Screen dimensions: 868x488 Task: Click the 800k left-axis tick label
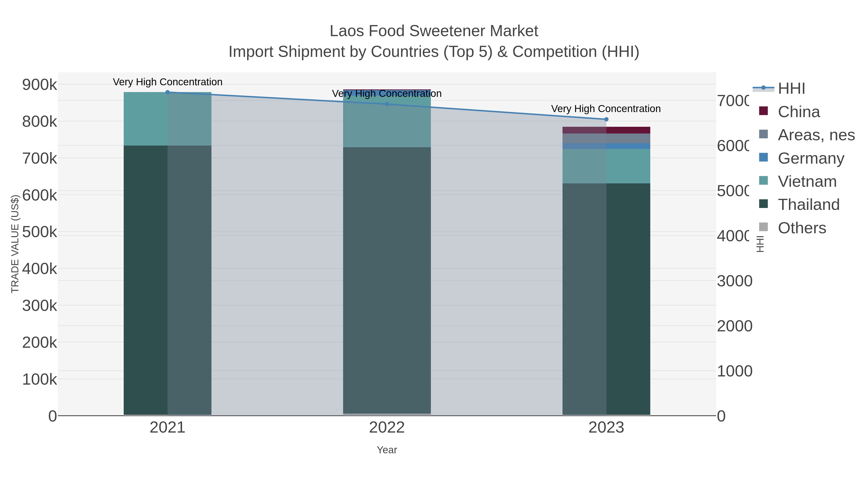pos(40,122)
